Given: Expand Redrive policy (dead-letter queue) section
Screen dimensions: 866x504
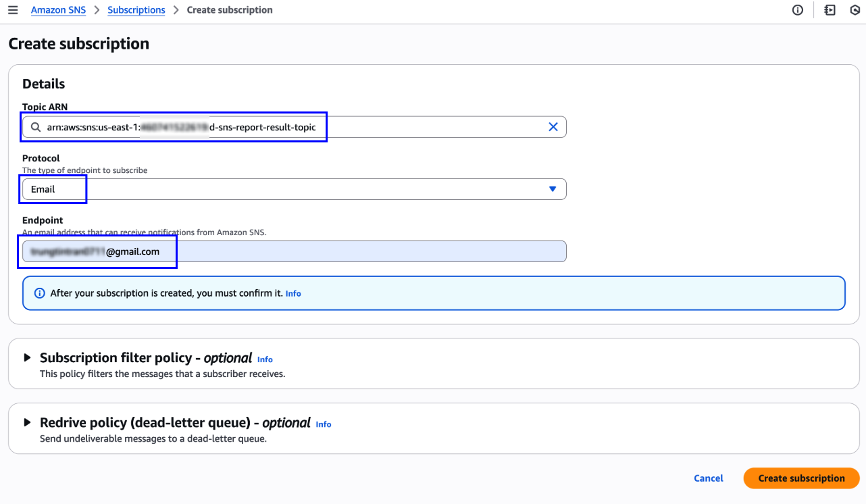Looking at the screenshot, I should tap(28, 422).
